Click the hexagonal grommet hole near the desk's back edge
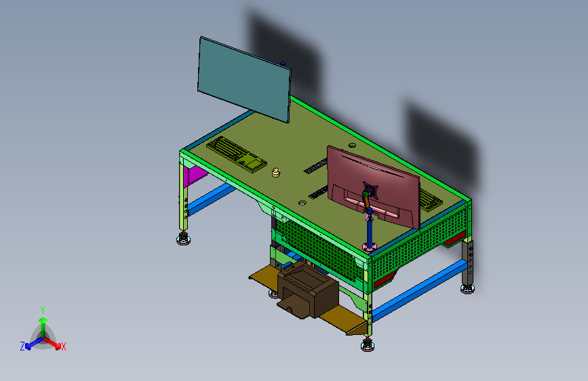588x381 pixels. (352, 145)
